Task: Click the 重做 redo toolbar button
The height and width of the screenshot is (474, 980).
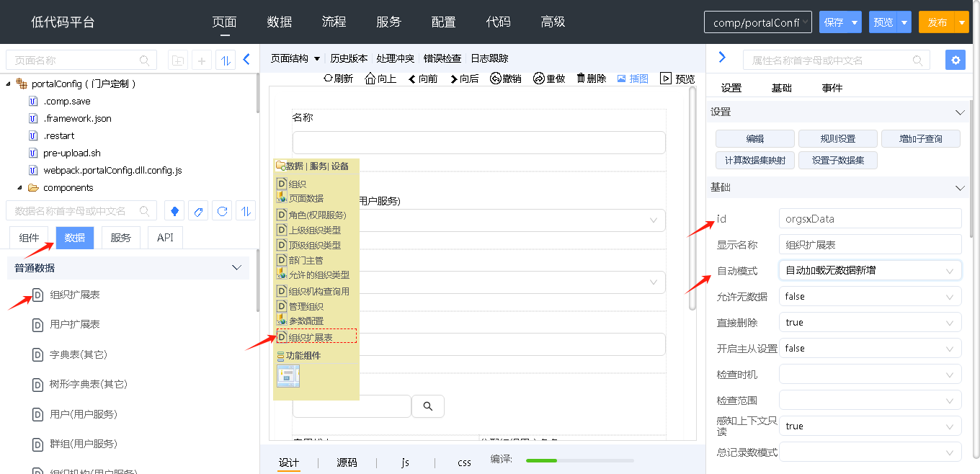Action: point(549,79)
